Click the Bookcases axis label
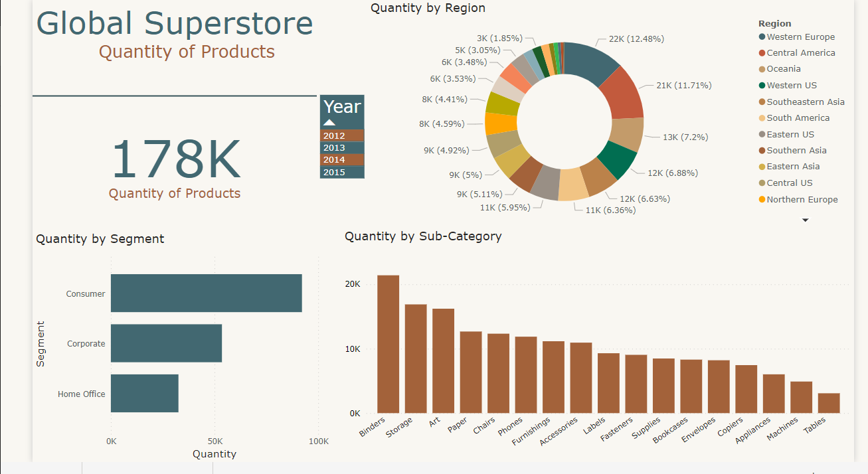The height and width of the screenshot is (474, 868). point(671,431)
